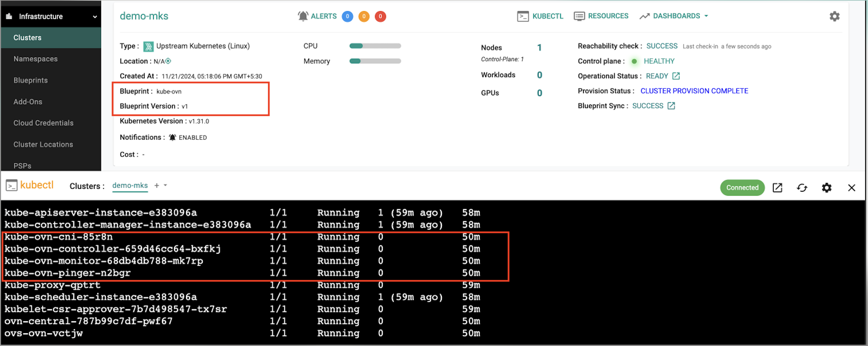Click the location target icon beside N/A
The image size is (868, 346).
(168, 61)
